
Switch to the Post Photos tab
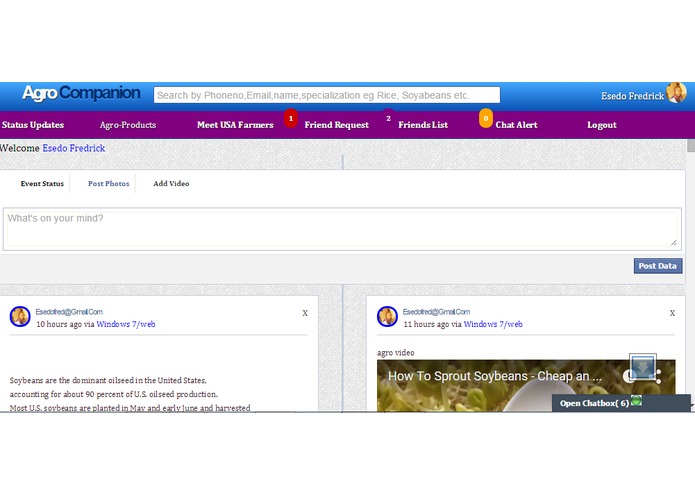click(109, 183)
